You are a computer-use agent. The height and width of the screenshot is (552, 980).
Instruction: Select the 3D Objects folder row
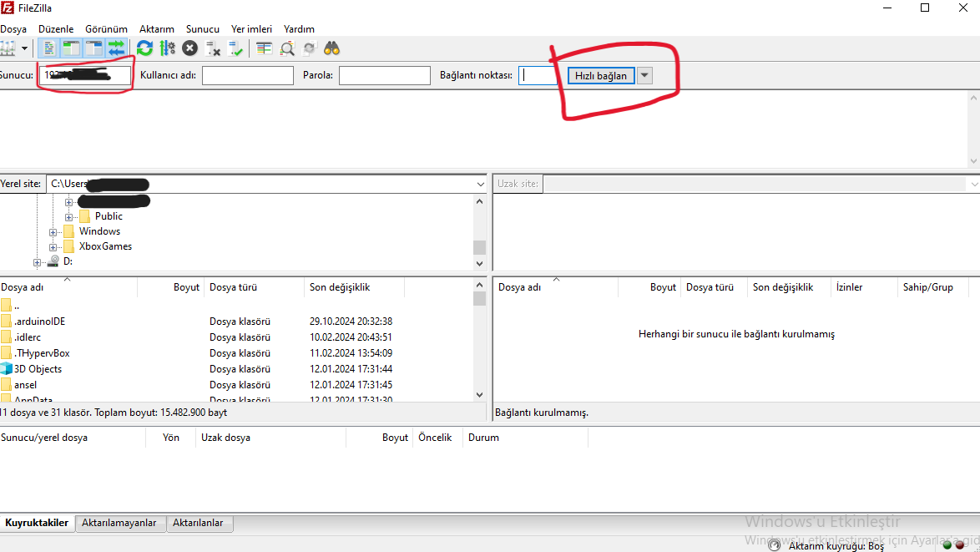[x=236, y=369]
